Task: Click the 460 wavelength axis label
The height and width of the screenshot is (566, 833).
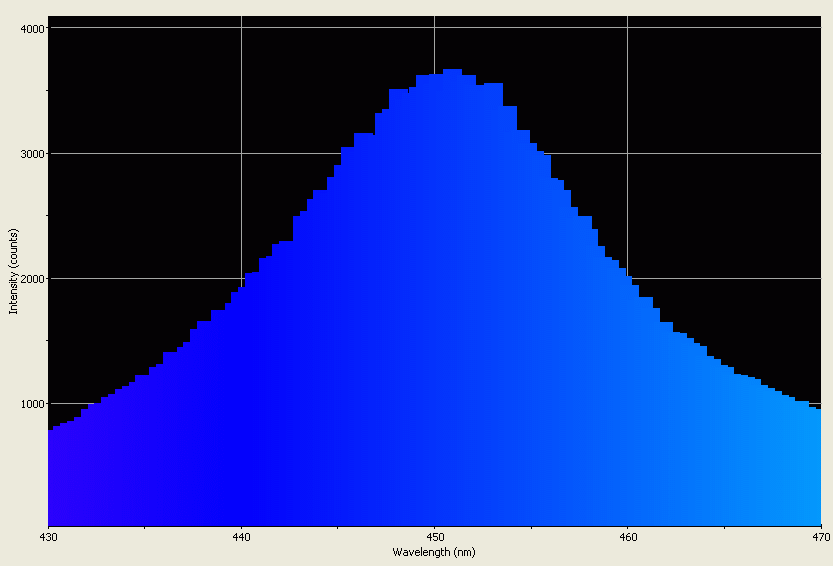Action: click(627, 537)
